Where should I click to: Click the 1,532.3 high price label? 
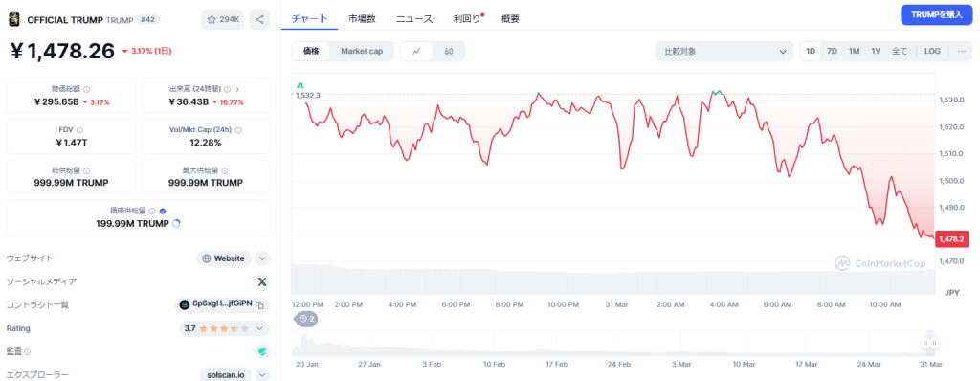(x=307, y=95)
